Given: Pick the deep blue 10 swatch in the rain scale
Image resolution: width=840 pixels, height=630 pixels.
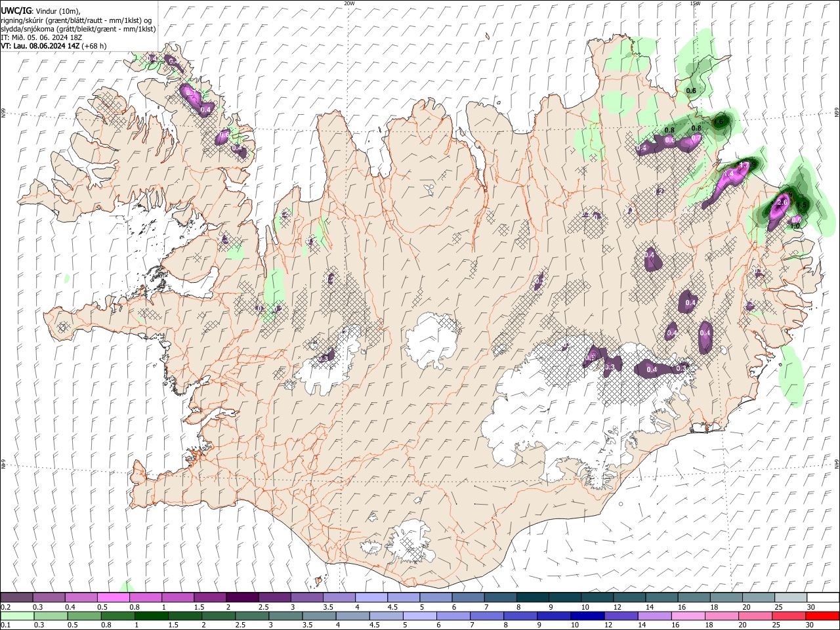Looking at the screenshot, I should (587, 616).
